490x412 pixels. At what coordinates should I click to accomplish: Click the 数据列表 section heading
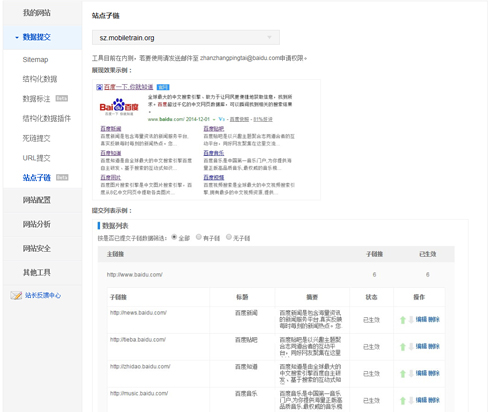pos(115,226)
